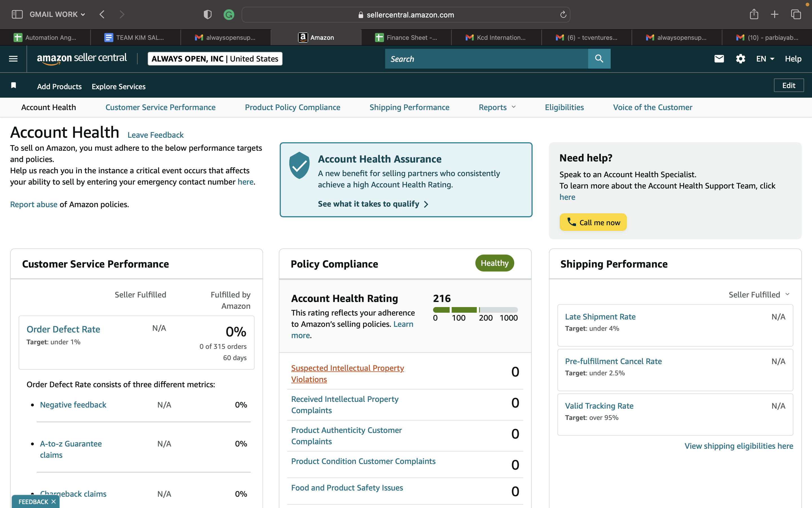This screenshot has width=812, height=508.
Task: Click View shipping eligibilities here link
Action: coord(739,446)
